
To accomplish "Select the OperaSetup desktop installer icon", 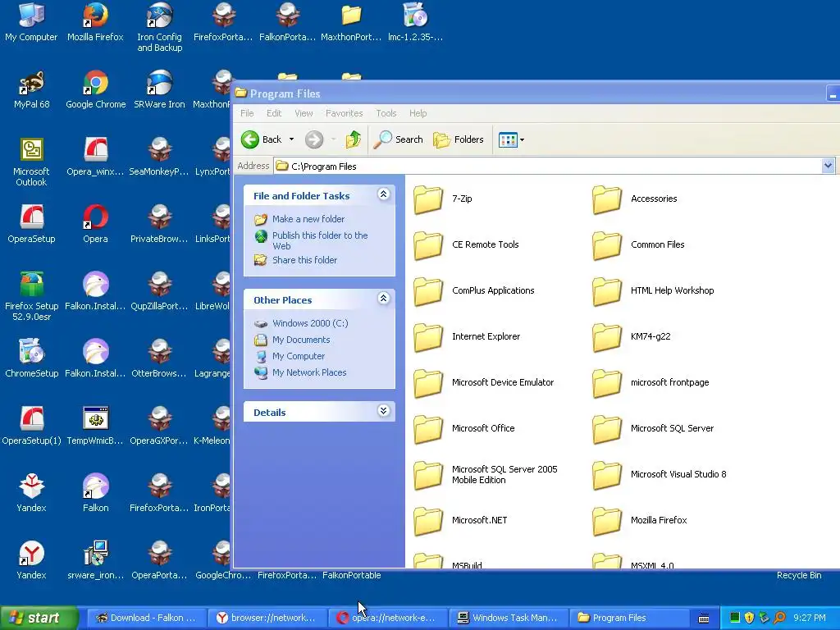I will pos(31,224).
